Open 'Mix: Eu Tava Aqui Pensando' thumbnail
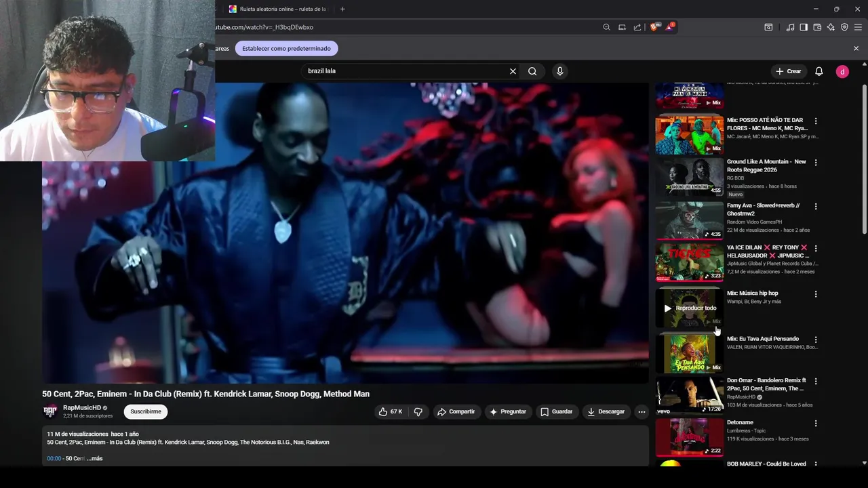This screenshot has width=868, height=488. point(689,353)
